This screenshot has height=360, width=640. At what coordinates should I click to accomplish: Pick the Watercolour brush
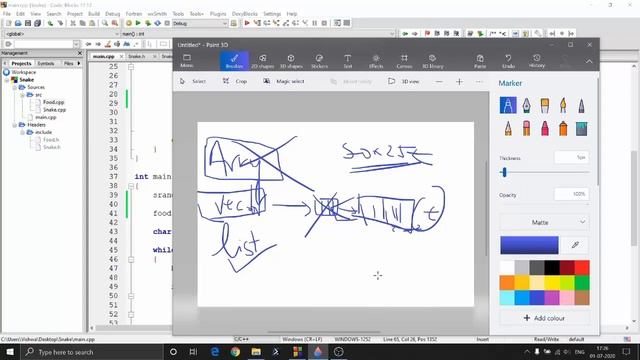(x=563, y=105)
